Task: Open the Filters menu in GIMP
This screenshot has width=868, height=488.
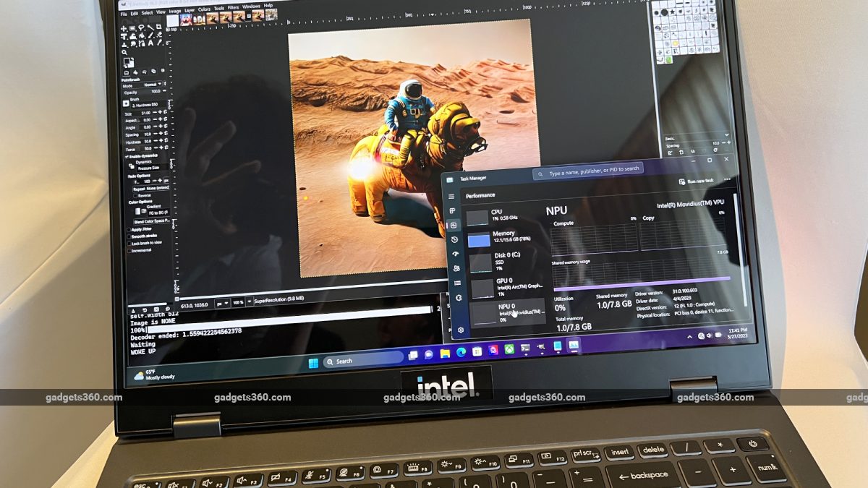Action: 231,6
